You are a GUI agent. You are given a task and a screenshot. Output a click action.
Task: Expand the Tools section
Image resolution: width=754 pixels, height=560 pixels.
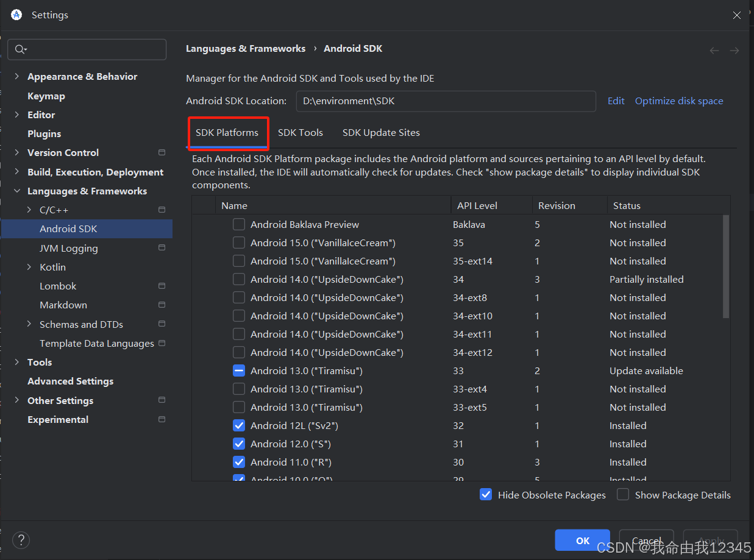click(x=17, y=362)
